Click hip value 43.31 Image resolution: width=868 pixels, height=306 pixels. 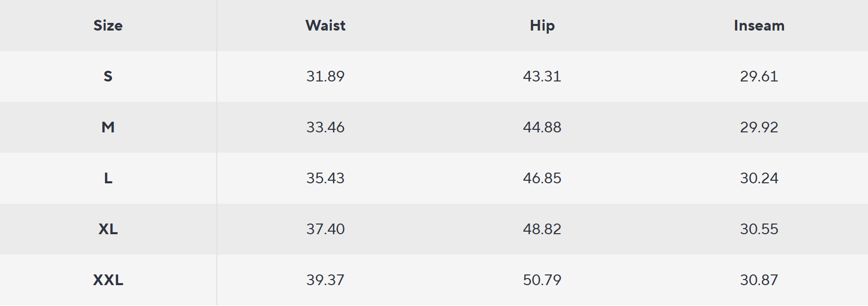click(x=542, y=76)
